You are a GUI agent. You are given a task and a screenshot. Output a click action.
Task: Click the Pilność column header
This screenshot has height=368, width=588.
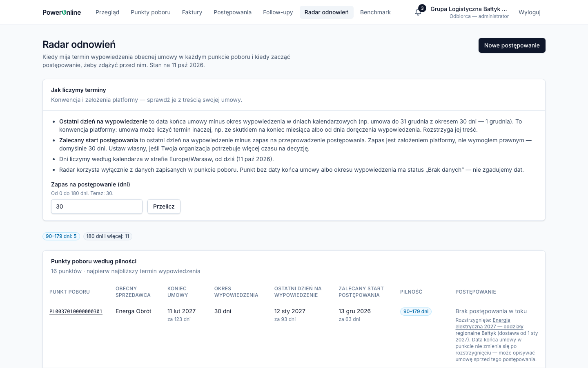411,292
